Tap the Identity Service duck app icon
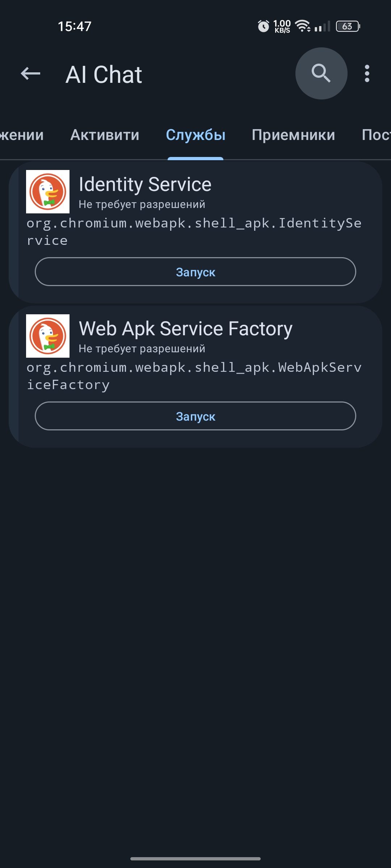This screenshot has width=391, height=868. coord(48,192)
